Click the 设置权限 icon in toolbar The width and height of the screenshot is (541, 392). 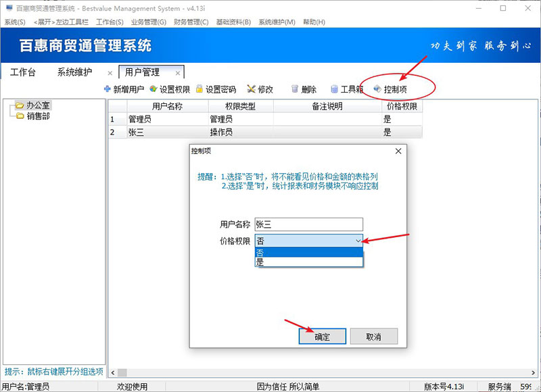coord(154,89)
